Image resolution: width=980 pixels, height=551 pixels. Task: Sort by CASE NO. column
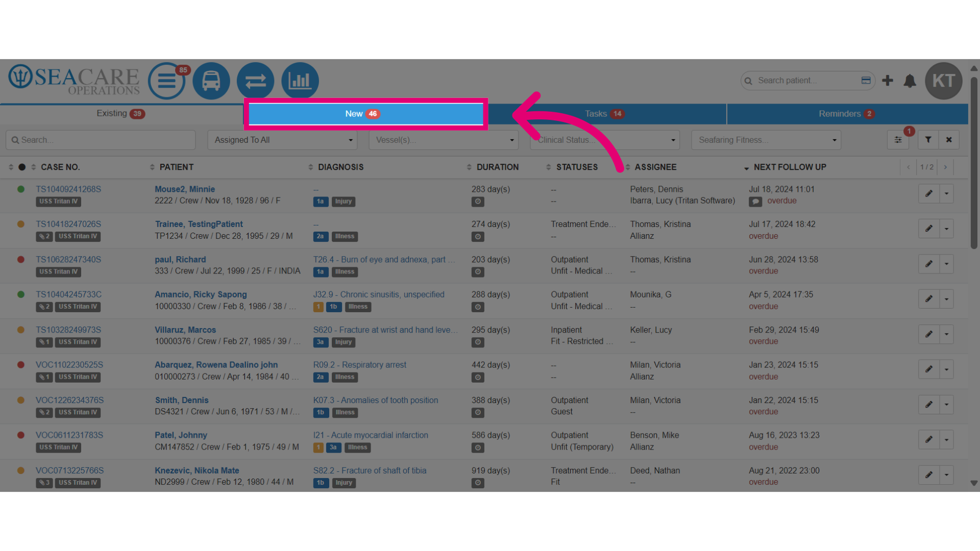60,167
